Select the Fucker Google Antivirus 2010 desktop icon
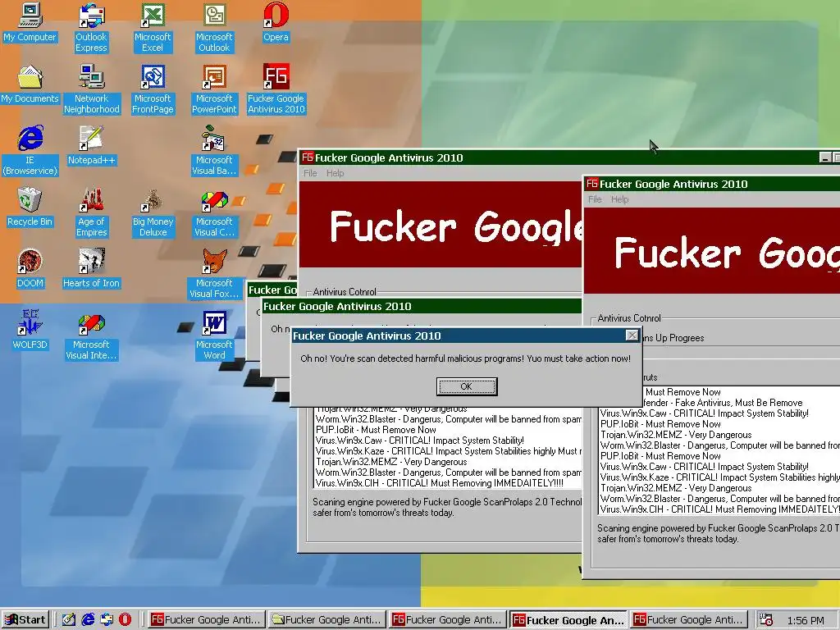The image size is (840, 630). pos(276,89)
